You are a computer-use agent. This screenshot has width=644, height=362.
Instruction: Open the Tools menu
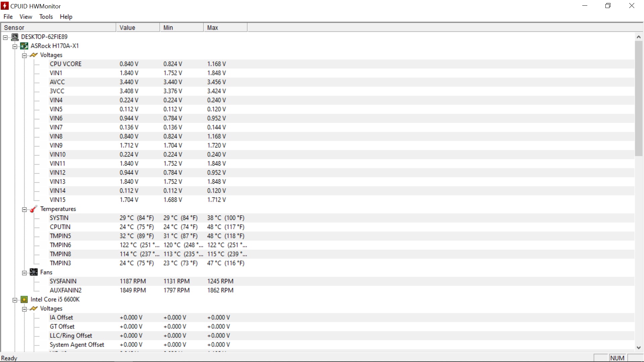(x=46, y=17)
